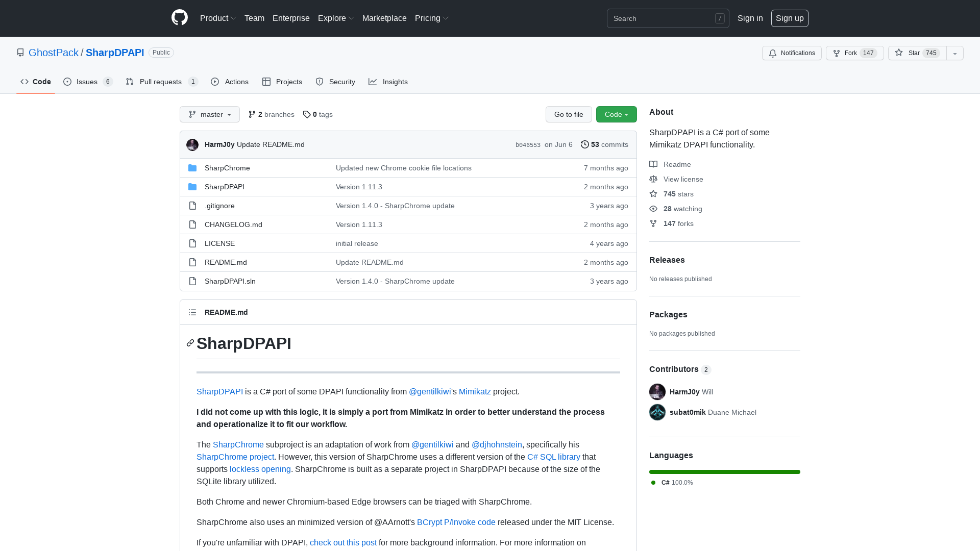
Task: Open the star lists dropdown arrow
Action: [955, 53]
